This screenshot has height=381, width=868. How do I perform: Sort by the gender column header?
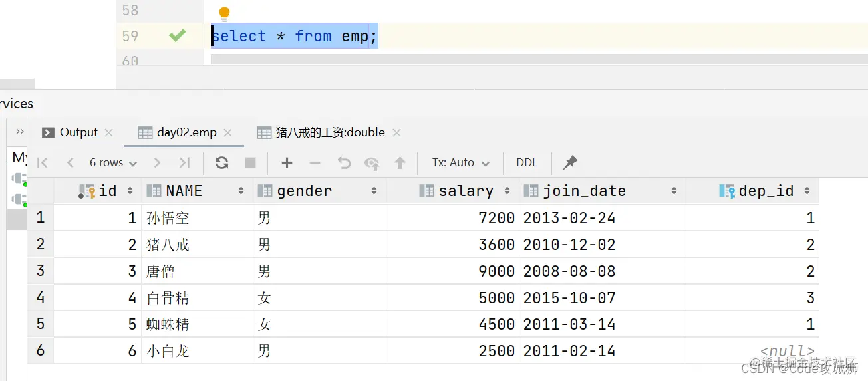[320, 191]
